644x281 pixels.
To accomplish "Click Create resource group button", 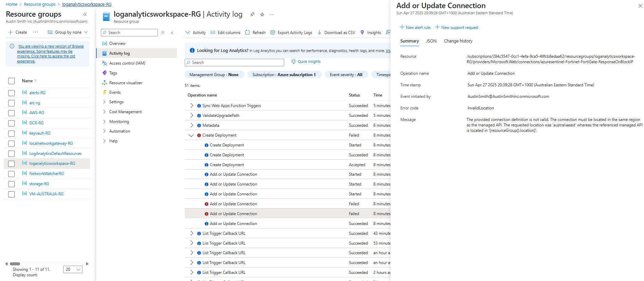I will point(18,32).
